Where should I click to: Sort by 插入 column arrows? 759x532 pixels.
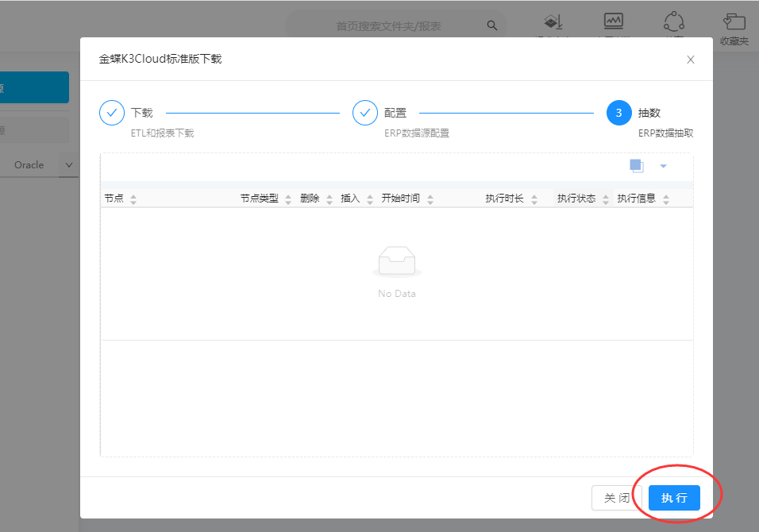[x=370, y=199]
